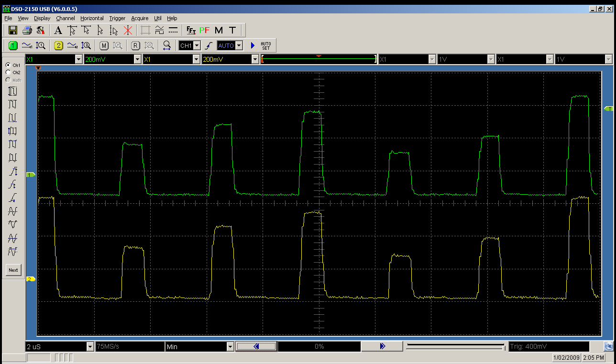Click the Save floppy disk icon

tap(13, 31)
